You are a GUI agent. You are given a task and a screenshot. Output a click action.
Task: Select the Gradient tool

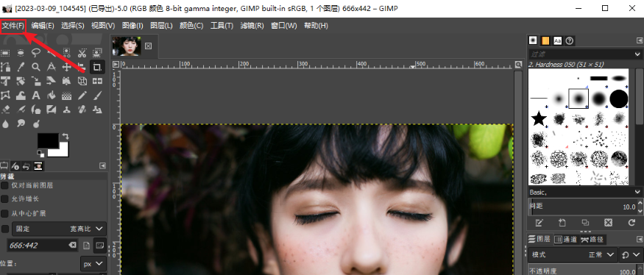tap(66, 96)
